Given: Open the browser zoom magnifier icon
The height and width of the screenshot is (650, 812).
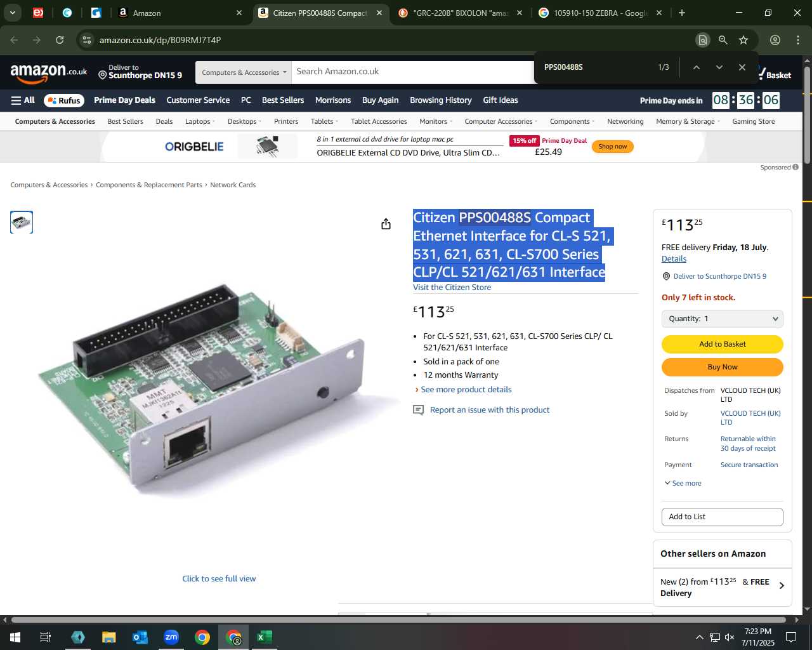Looking at the screenshot, I should coord(723,40).
